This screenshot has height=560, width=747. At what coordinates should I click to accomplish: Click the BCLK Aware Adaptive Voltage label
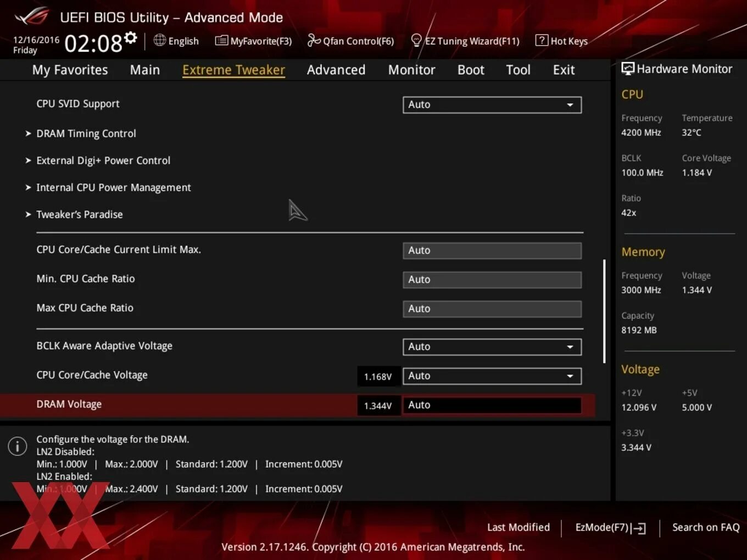tap(104, 346)
